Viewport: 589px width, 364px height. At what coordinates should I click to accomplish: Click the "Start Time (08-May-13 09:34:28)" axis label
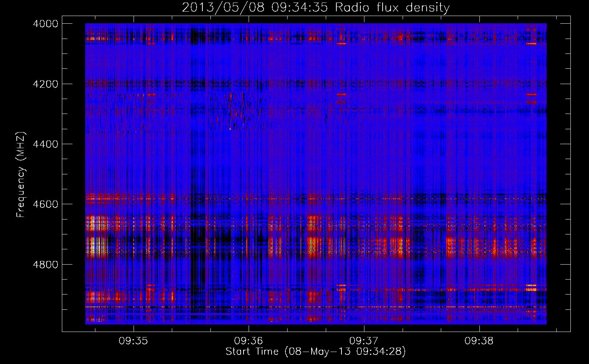coord(316,352)
